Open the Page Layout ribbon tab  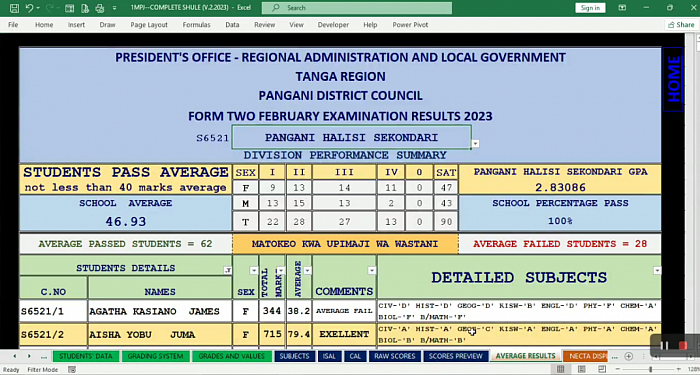pos(149,25)
